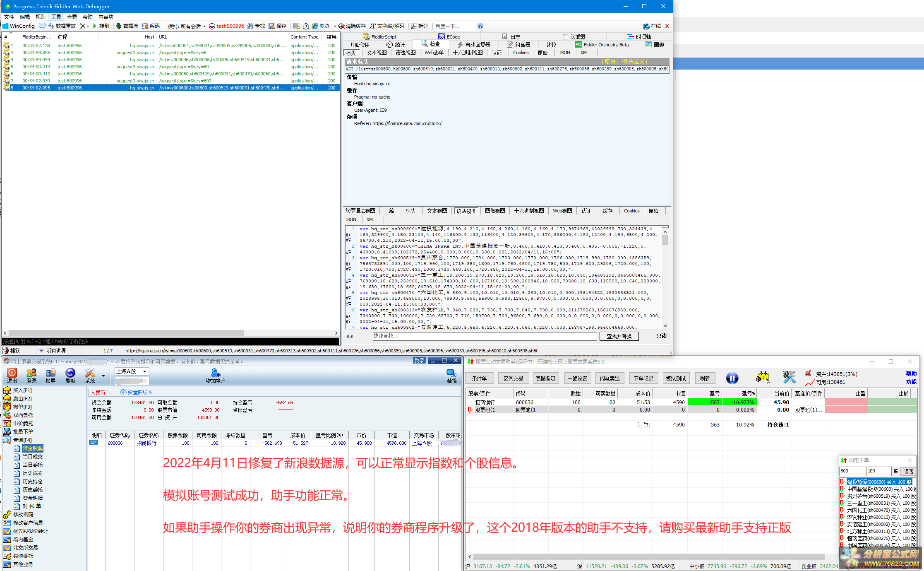The width and height of the screenshot is (924, 571).
Task: Click the 一键设置 button in assistant
Action: 577,378
